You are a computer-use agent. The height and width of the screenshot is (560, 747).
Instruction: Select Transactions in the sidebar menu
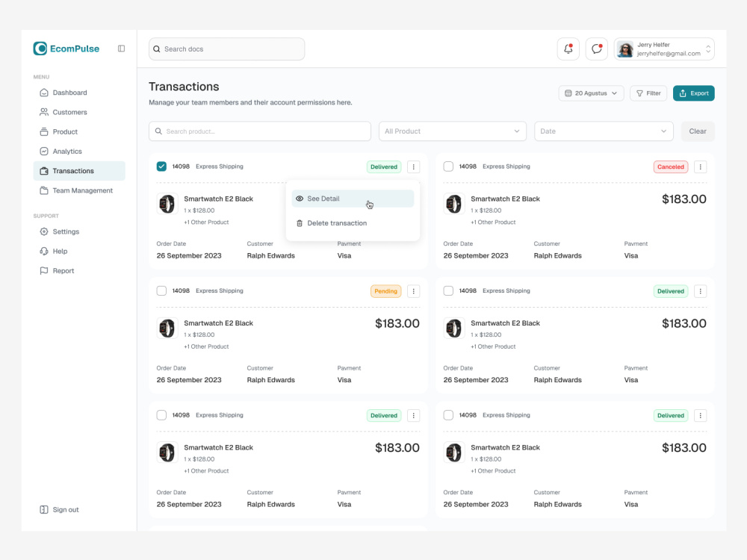[79, 171]
